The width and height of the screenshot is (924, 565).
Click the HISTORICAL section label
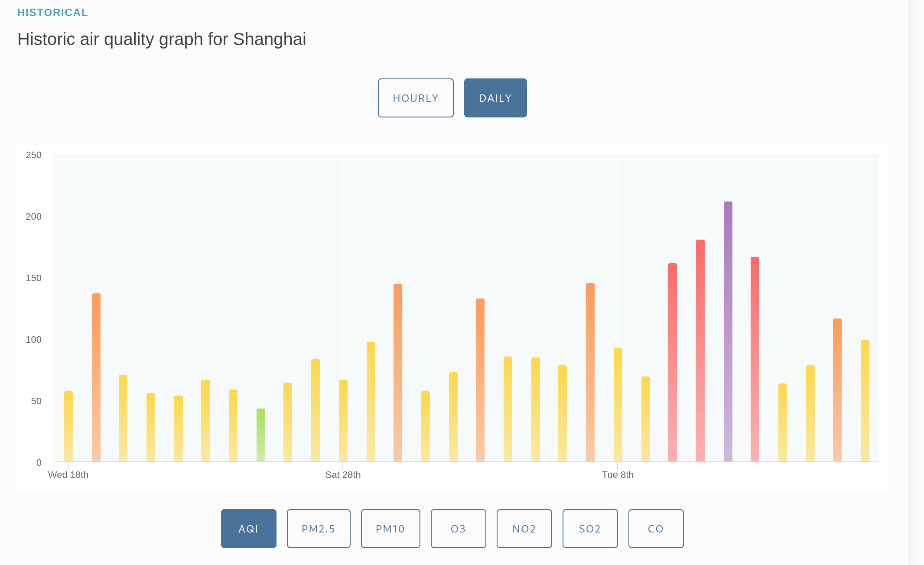[x=52, y=13]
